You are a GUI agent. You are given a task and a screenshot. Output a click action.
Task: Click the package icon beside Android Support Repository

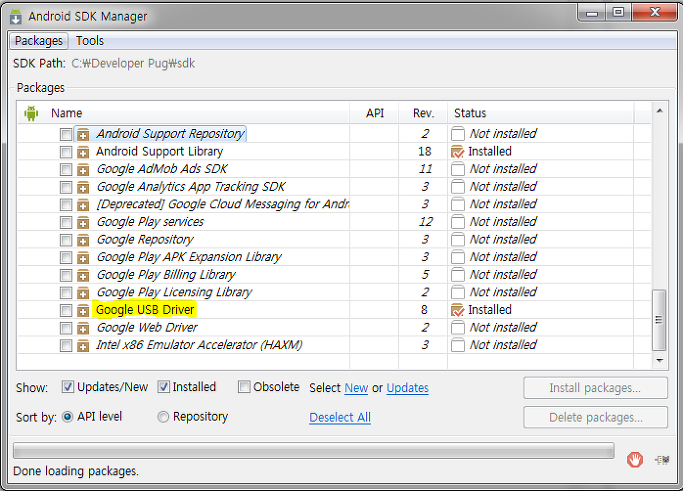point(83,135)
